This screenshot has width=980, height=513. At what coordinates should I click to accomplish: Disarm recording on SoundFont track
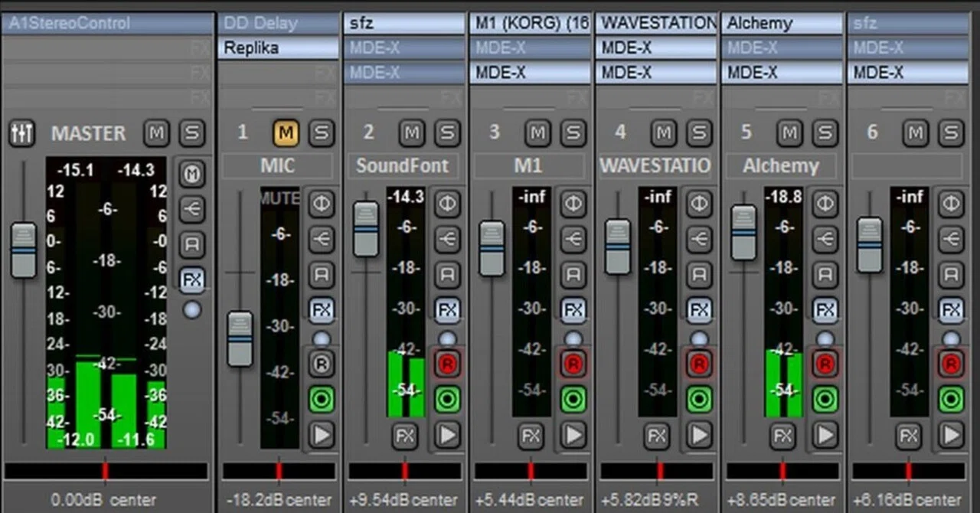[x=448, y=364]
